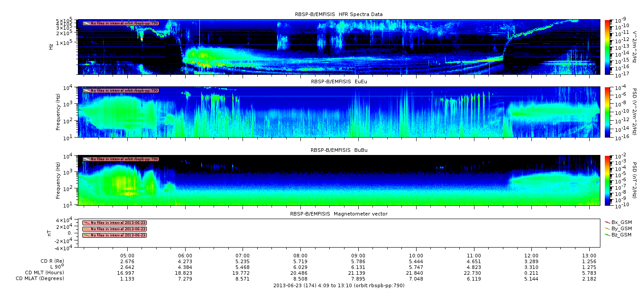644x293 pixels.
Task: Click the yellow By_GSM legend line icon
Action: click(x=608, y=228)
